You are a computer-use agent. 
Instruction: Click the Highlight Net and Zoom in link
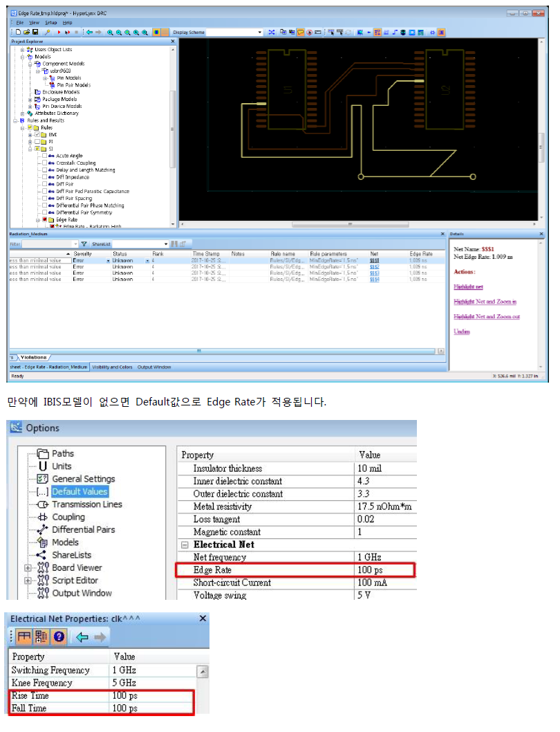485,302
